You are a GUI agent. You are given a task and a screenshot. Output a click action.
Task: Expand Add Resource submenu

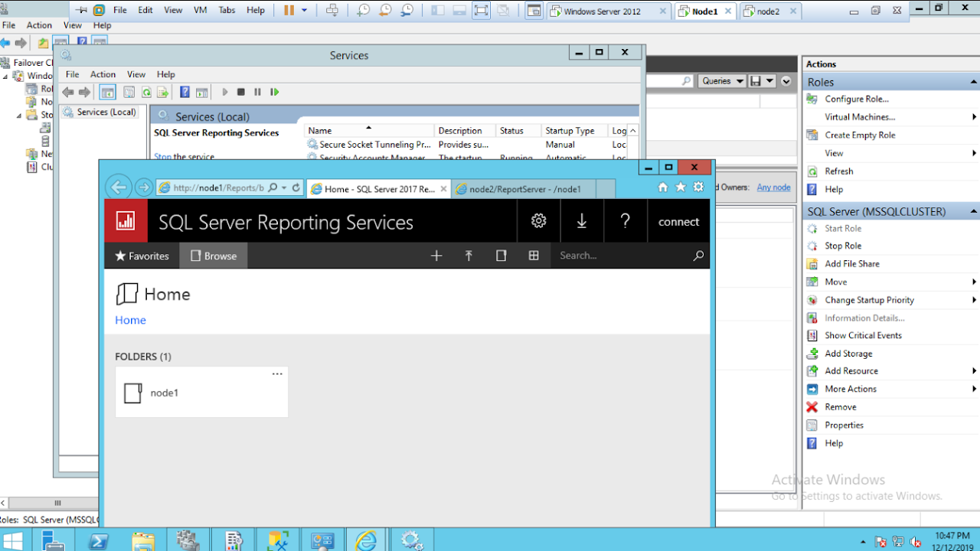974,370
